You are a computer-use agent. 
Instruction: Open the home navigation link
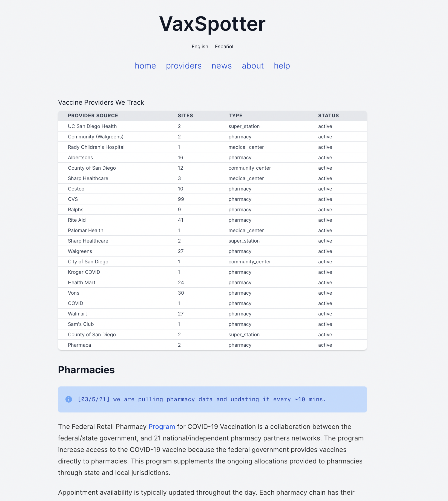click(145, 66)
